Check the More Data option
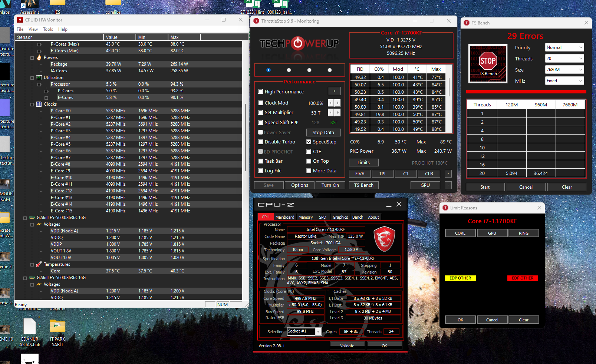The width and height of the screenshot is (596, 364). (x=309, y=171)
